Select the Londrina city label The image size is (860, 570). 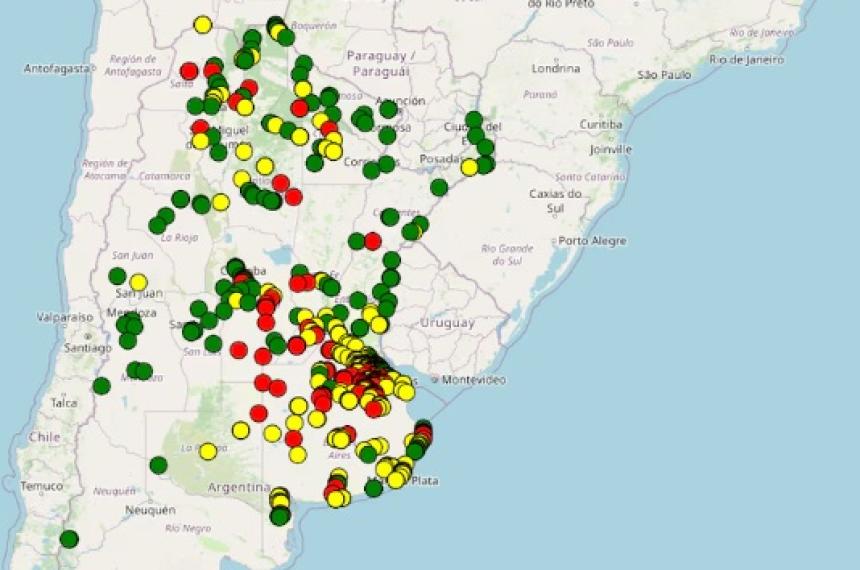[556, 69]
